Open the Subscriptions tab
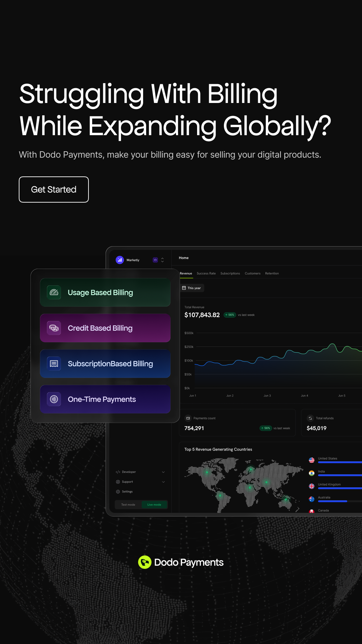Screen dimensions: 362x644 pos(230,273)
